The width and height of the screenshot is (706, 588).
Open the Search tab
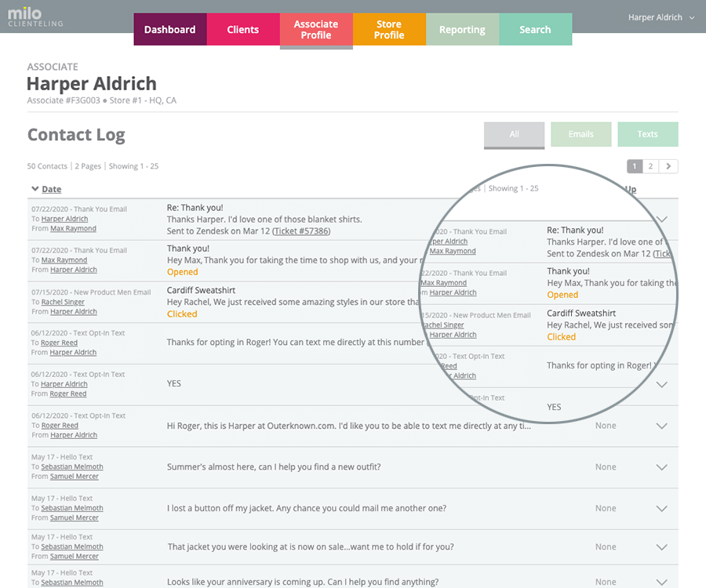coord(535,29)
